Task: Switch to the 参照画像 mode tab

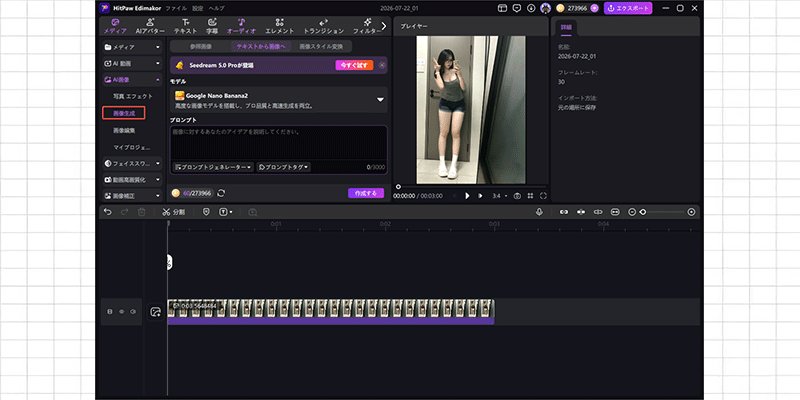Action: click(201, 46)
